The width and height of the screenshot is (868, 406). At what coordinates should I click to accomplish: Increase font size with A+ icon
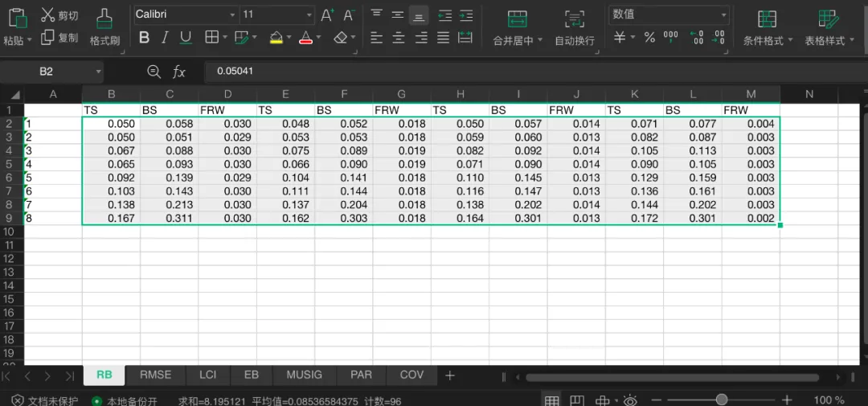click(x=328, y=15)
